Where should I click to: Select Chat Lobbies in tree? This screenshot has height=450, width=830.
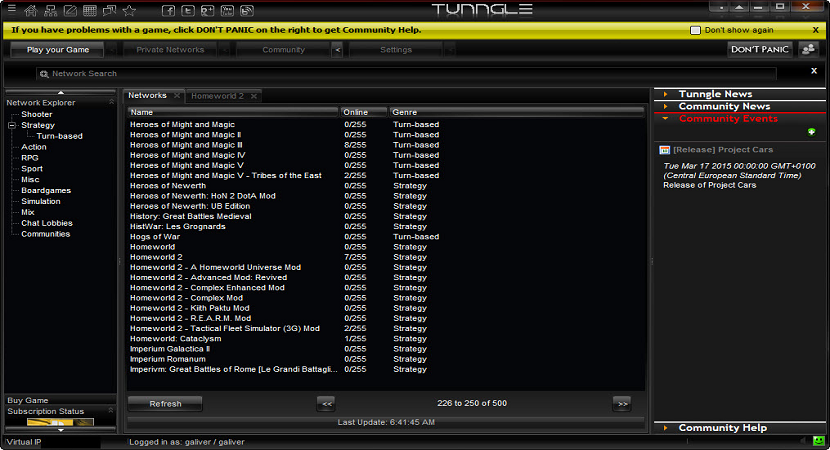click(47, 223)
